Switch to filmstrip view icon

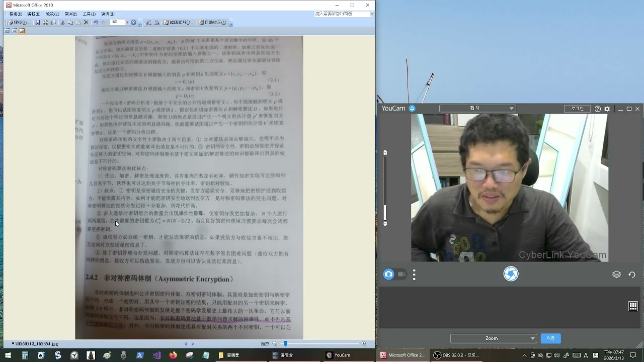tap(15, 31)
